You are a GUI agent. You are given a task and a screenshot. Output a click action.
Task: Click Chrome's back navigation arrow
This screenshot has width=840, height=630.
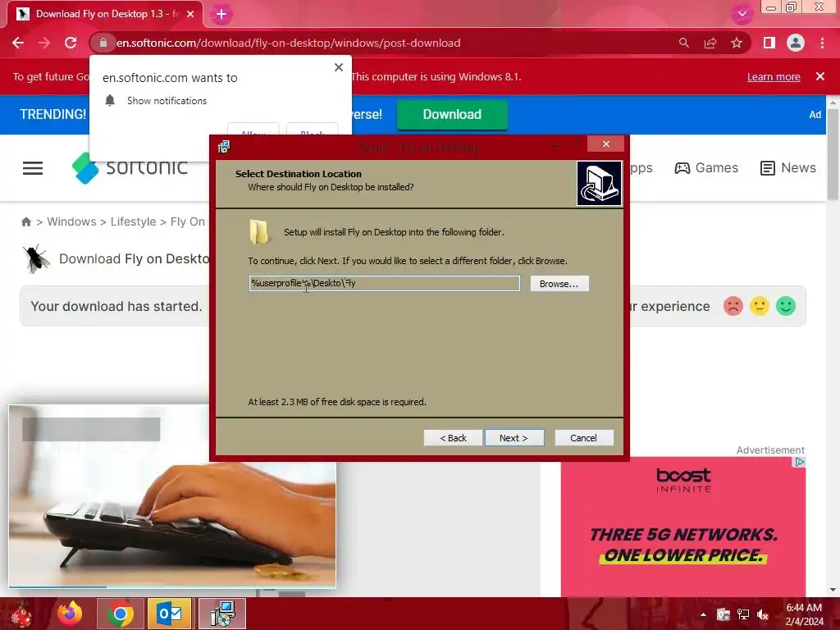pos(18,43)
